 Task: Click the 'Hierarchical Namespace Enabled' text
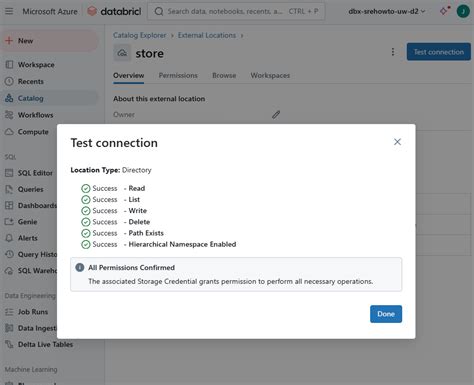182,244
